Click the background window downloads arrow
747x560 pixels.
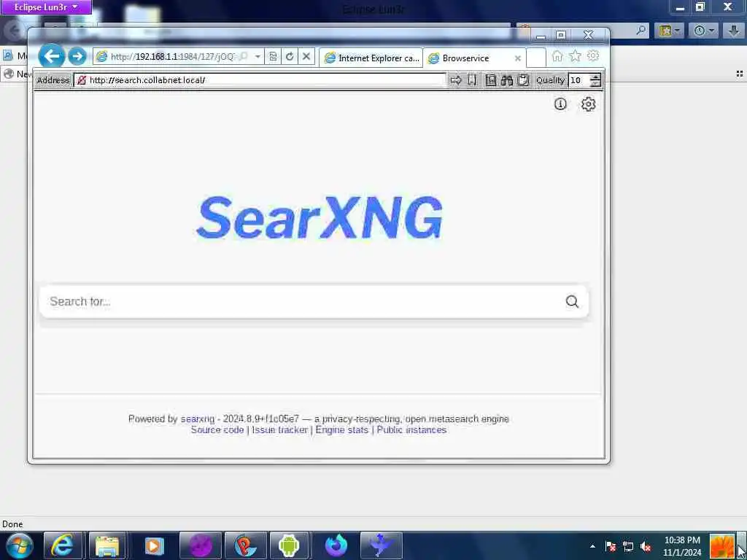(734, 31)
